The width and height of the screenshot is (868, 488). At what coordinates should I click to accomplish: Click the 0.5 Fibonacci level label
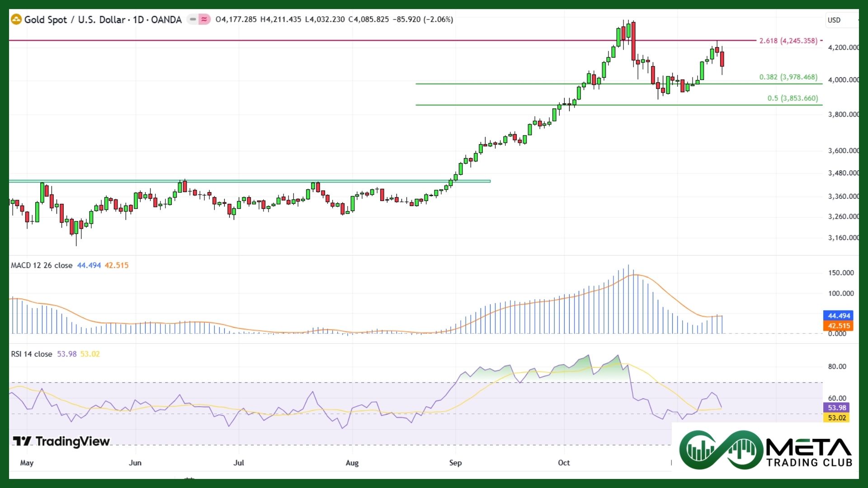point(793,98)
